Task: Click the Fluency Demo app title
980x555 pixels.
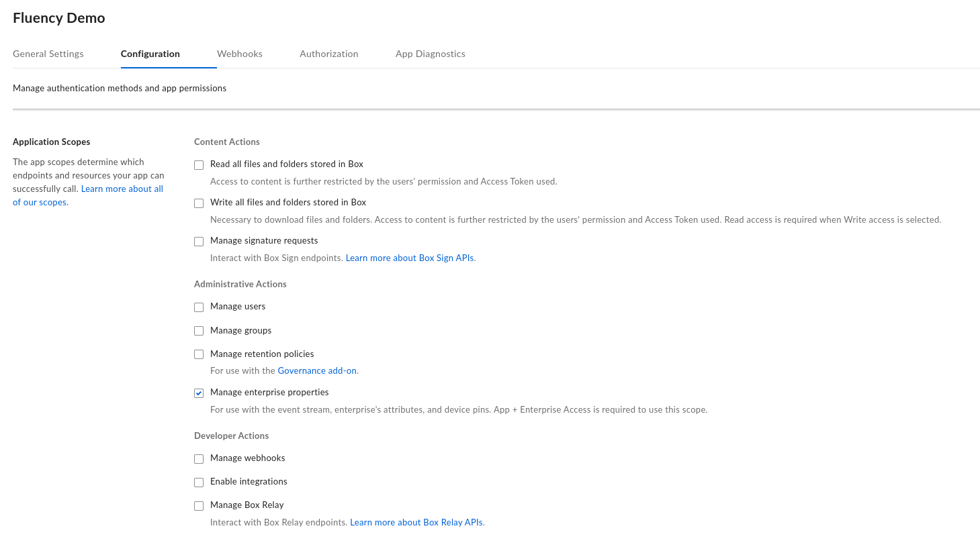Action: 59,18
